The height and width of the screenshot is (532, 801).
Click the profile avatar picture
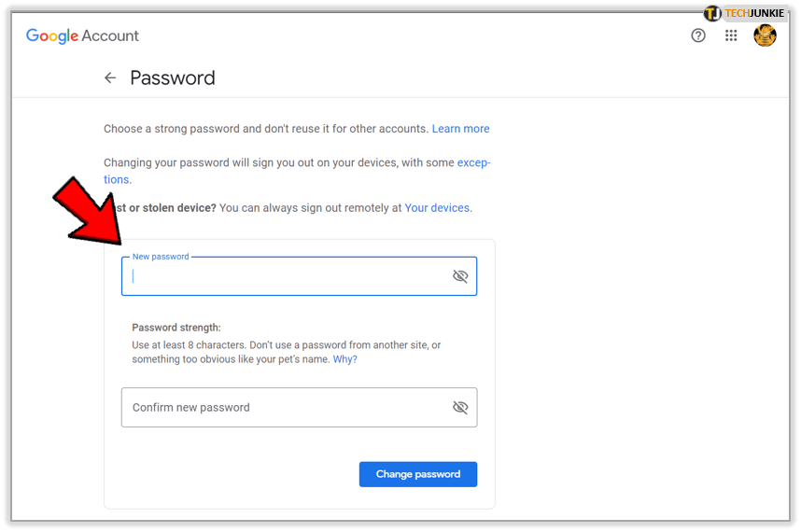click(765, 36)
